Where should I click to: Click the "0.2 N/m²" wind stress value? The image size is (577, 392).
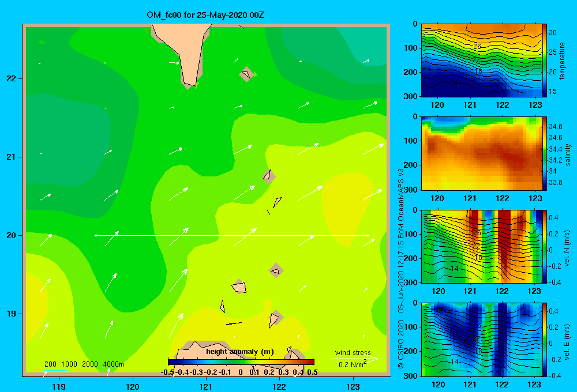[353, 364]
